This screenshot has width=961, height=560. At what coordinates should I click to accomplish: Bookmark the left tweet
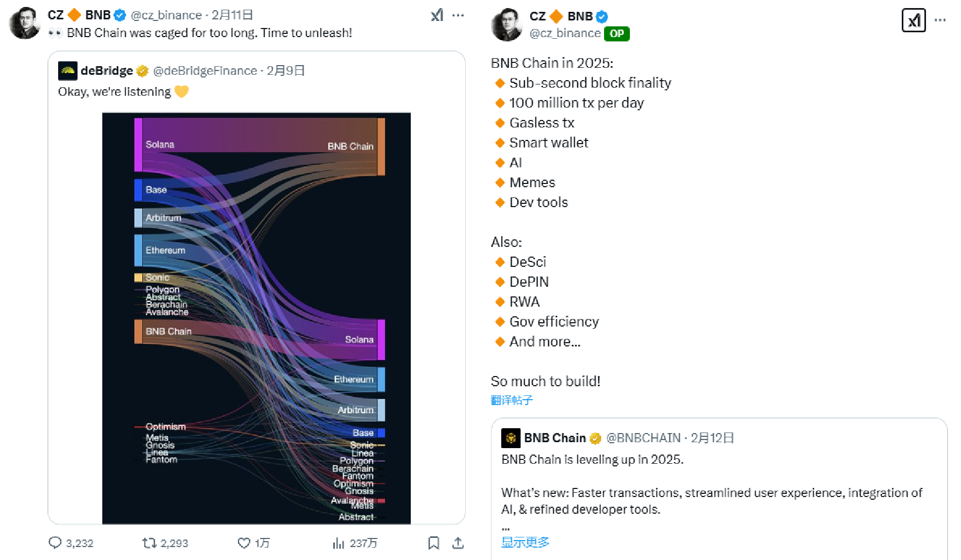point(433,543)
